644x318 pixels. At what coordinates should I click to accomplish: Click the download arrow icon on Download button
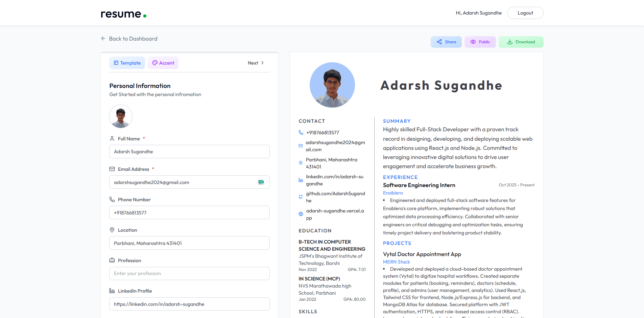(509, 42)
